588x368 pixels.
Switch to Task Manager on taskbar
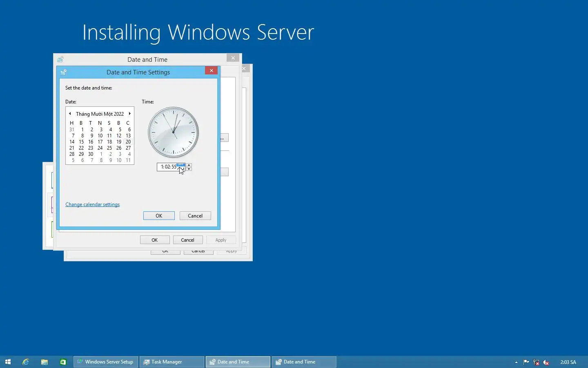pos(172,362)
